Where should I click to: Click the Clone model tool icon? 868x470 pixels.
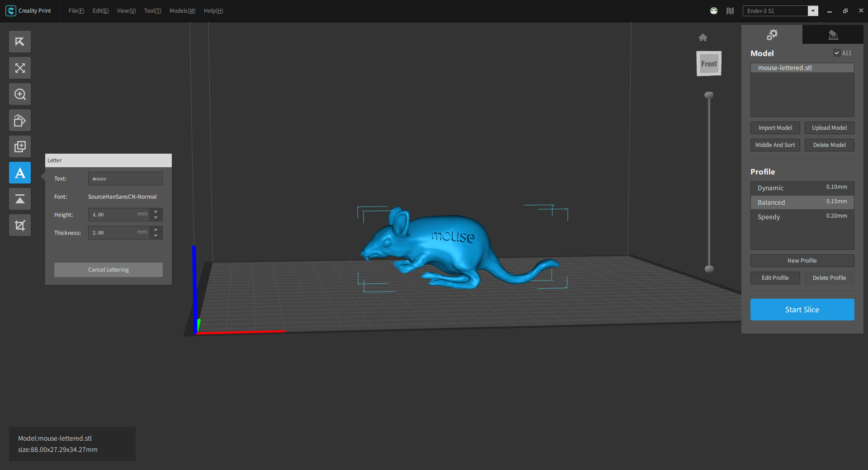coord(20,147)
